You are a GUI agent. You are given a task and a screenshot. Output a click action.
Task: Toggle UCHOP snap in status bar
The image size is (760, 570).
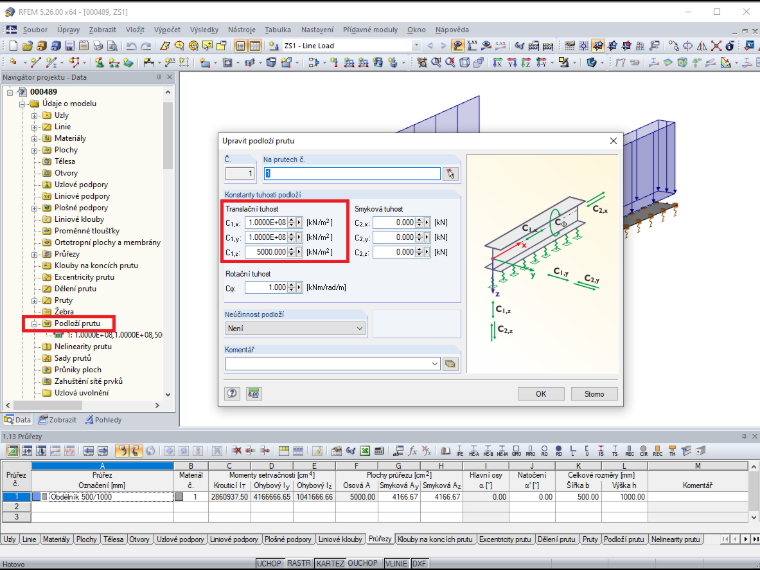[x=269, y=563]
